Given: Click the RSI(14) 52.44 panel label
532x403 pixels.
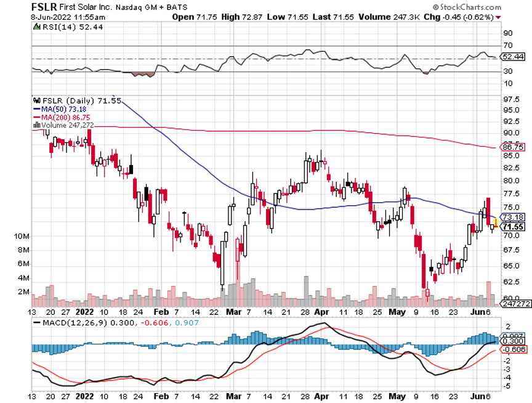Looking at the screenshot, I should click(x=72, y=27).
